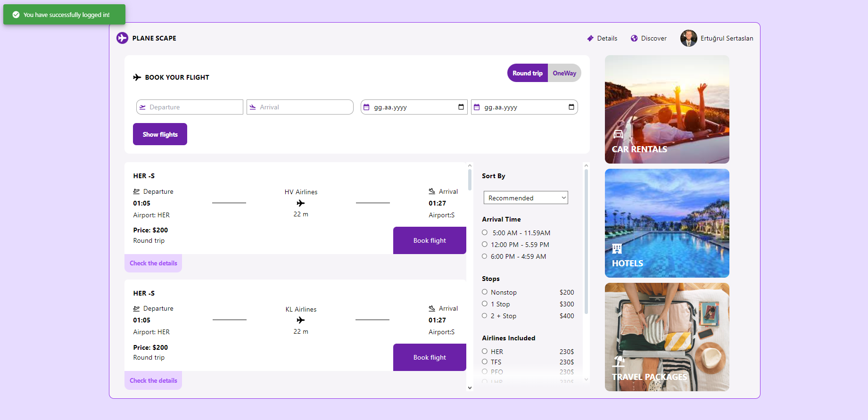Click the umbrella icon on Travel Packages card
Screen dimensions: 868x420
tap(619, 362)
